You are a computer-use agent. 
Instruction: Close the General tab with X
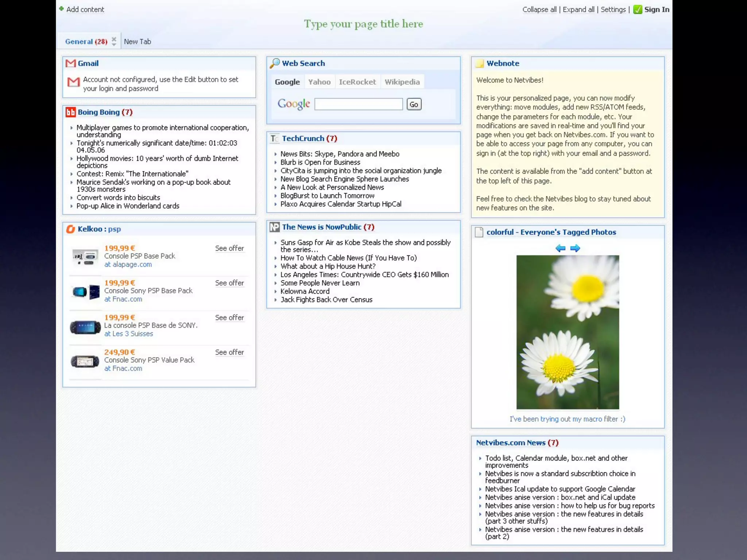pos(114,39)
